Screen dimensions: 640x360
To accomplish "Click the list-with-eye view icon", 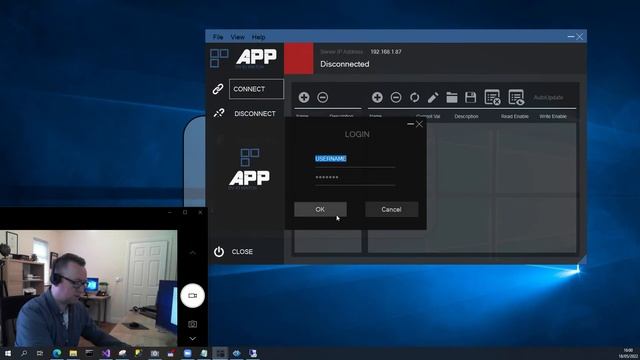I will coord(516,98).
